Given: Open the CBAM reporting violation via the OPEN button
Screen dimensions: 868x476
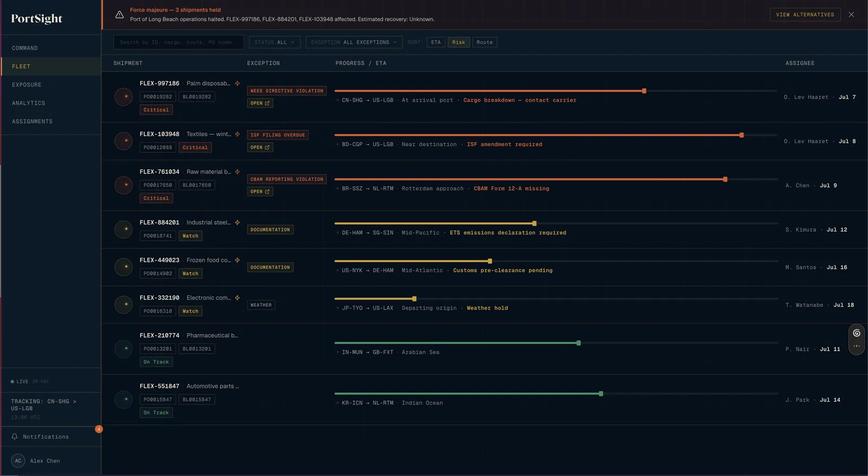Looking at the screenshot, I should tap(260, 191).
